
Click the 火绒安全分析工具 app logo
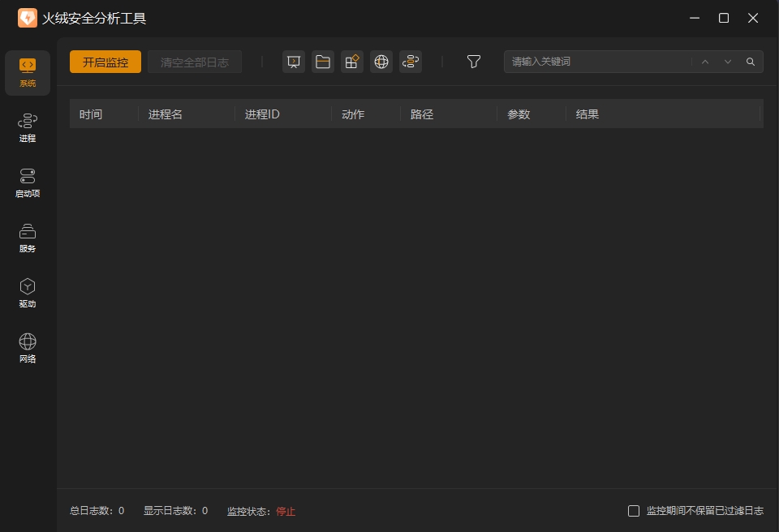28,18
